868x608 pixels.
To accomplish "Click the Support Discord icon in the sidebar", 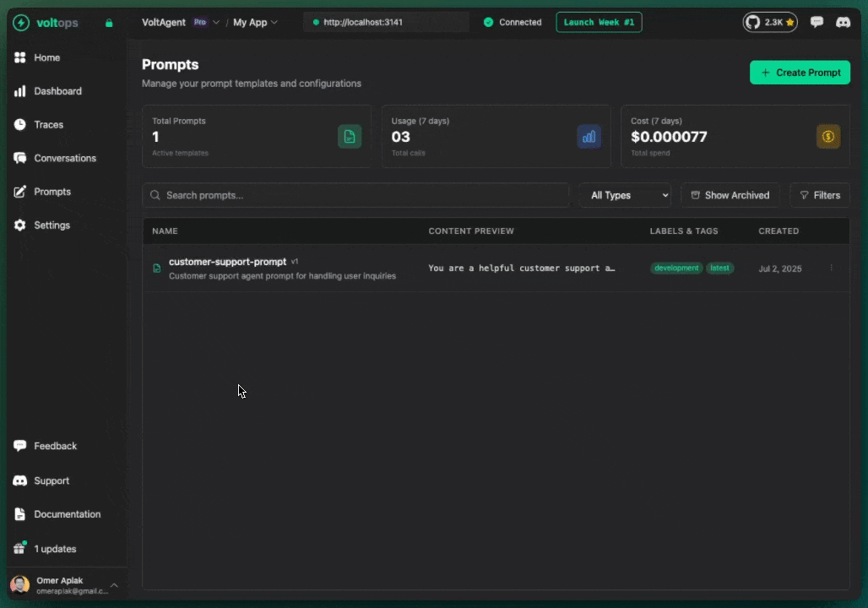I will click(x=20, y=480).
